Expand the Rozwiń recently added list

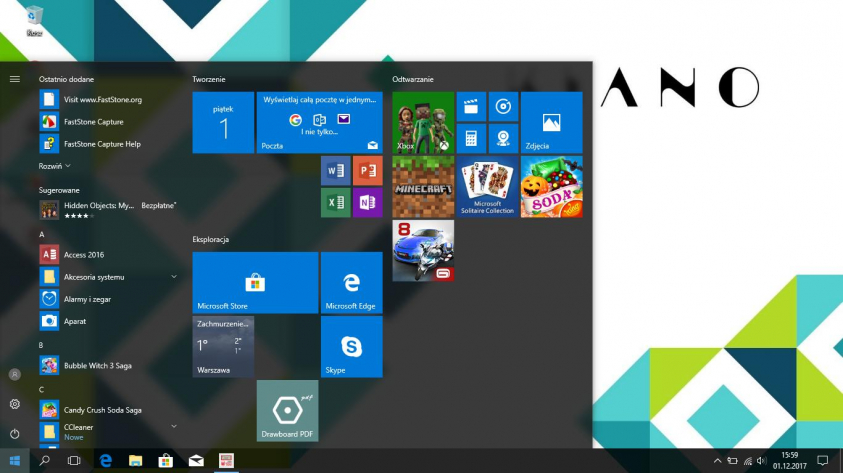click(55, 166)
